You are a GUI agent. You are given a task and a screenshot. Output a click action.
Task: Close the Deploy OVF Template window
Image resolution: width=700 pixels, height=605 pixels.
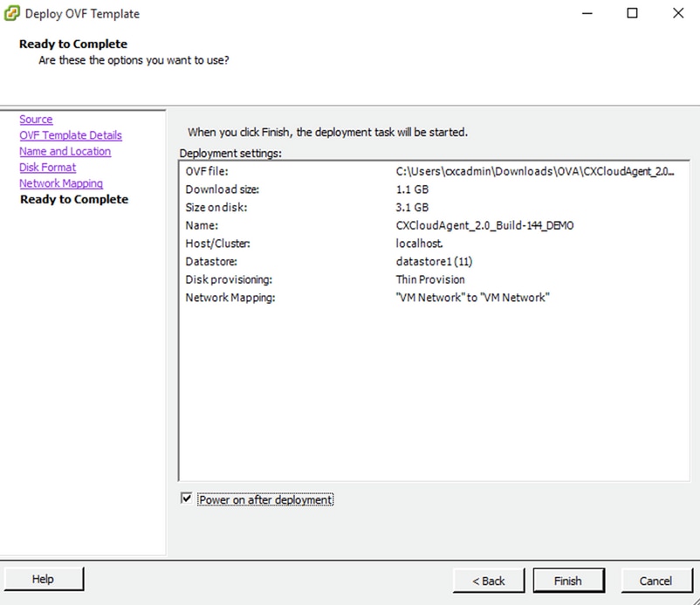(x=678, y=13)
